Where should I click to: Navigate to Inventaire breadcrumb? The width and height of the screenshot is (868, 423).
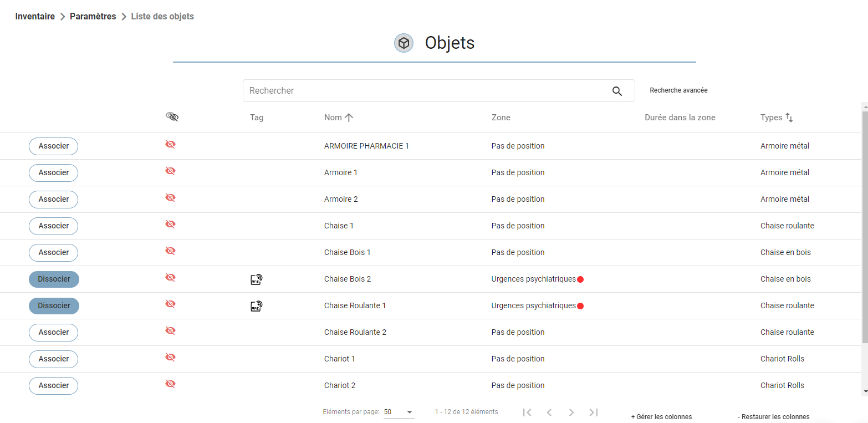pyautogui.click(x=35, y=17)
